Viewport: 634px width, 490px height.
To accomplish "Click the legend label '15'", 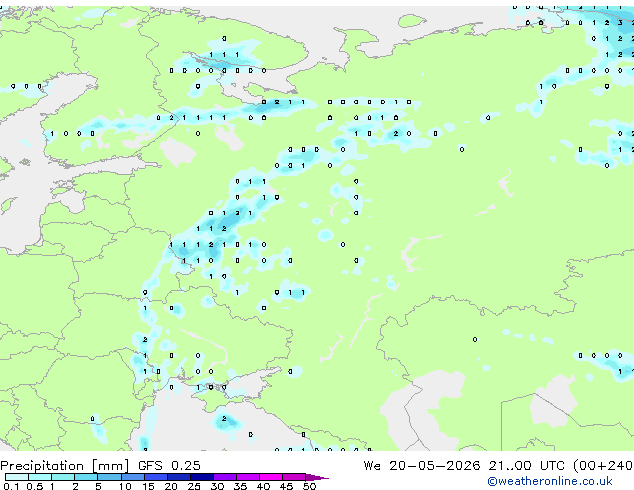I will (148, 486).
